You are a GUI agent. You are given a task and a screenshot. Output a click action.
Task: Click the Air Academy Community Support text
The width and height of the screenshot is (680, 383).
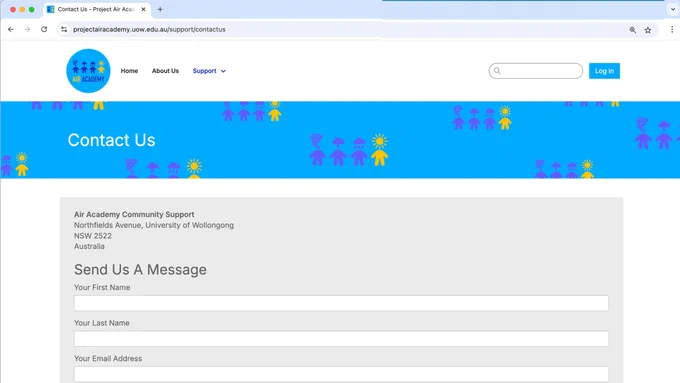tap(134, 214)
